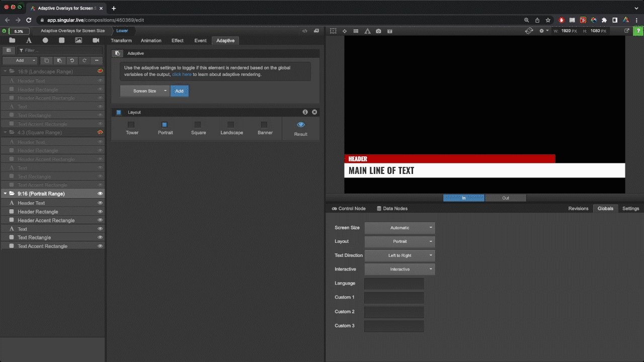The width and height of the screenshot is (644, 362).
Task: Open the Text Direction dropdown
Action: pos(399,255)
